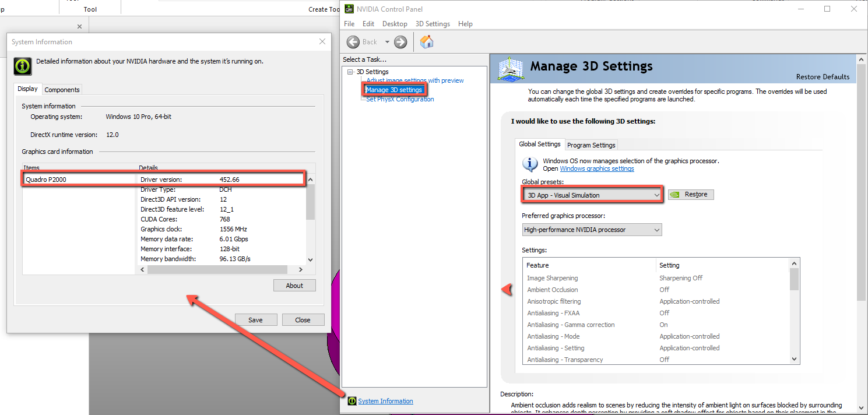Screen dimensions: 868x415
Task: Select the Image Sharpening setting row
Action: tap(656, 278)
